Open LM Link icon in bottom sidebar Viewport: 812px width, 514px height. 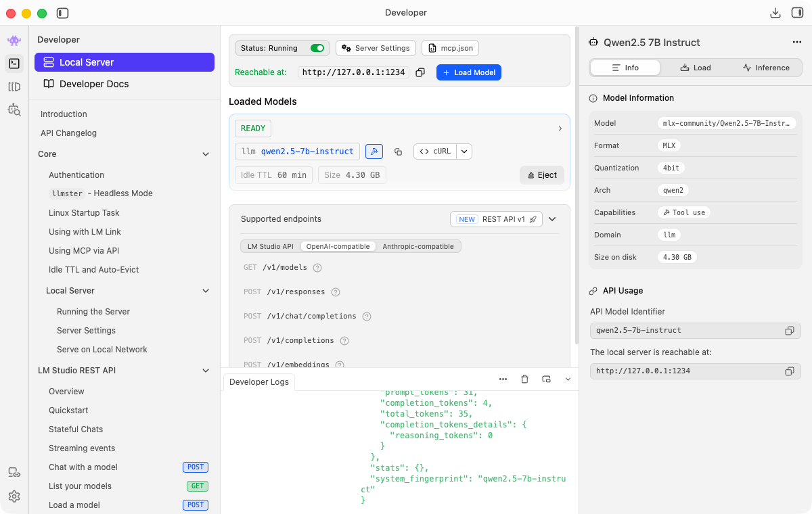click(x=14, y=473)
